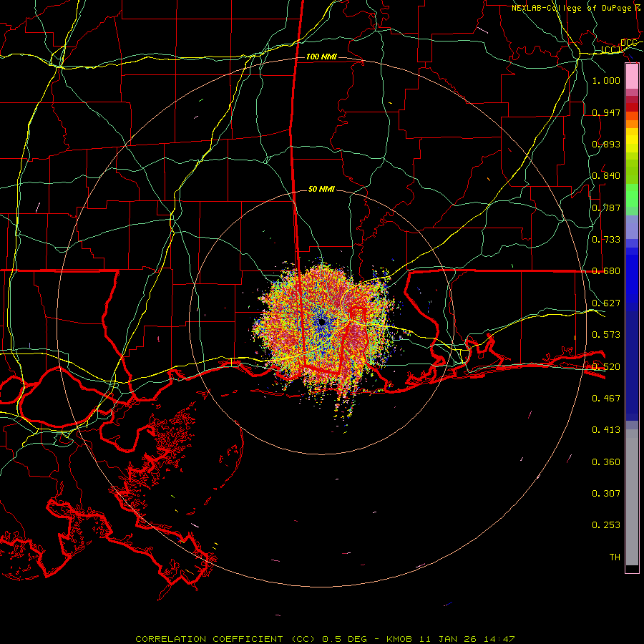Click the 0.893 color scale value
644x644 pixels.
click(x=606, y=144)
